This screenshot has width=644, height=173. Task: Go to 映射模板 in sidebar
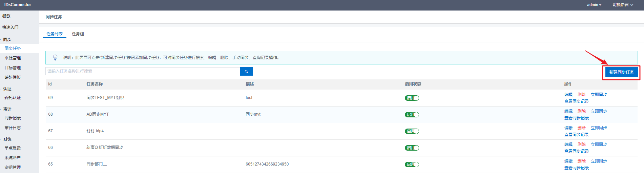(x=13, y=77)
